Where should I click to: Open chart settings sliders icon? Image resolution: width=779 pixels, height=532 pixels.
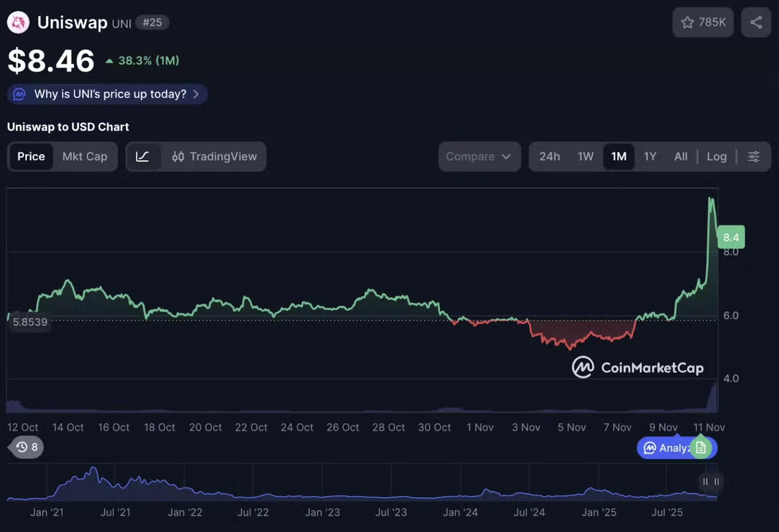[754, 156]
